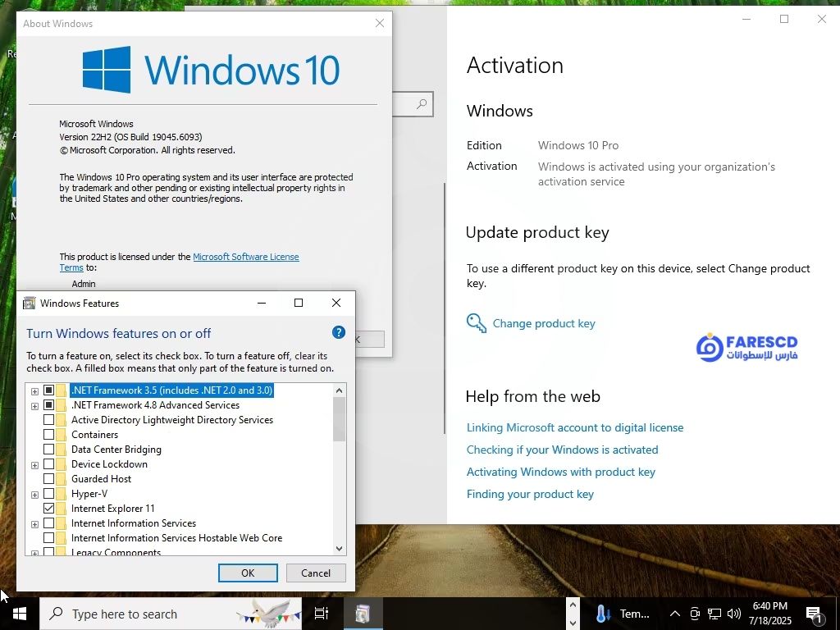
Task: Click the Windows Features title bar icon
Action: click(30, 304)
